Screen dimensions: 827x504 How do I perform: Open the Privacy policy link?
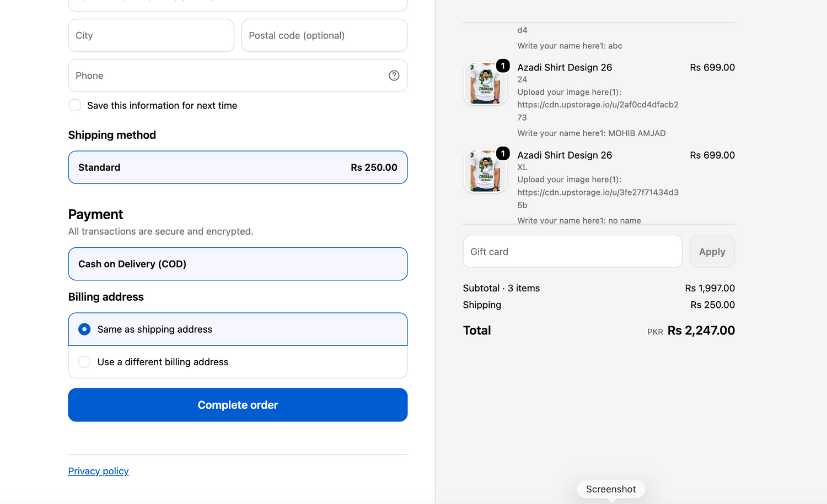click(x=98, y=471)
